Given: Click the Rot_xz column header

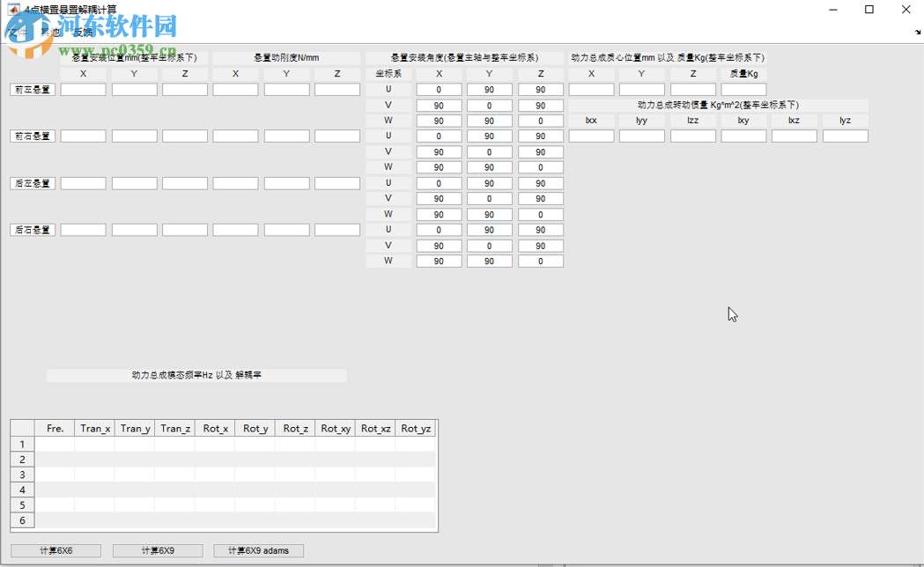Looking at the screenshot, I should (375, 429).
